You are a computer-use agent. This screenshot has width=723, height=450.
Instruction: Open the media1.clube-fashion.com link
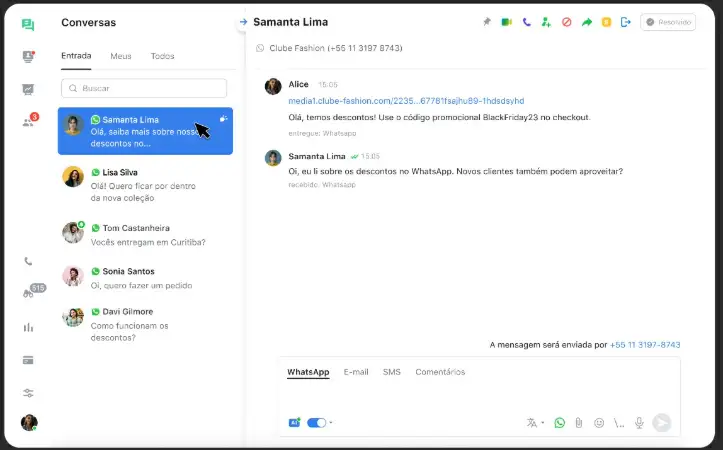(406, 101)
